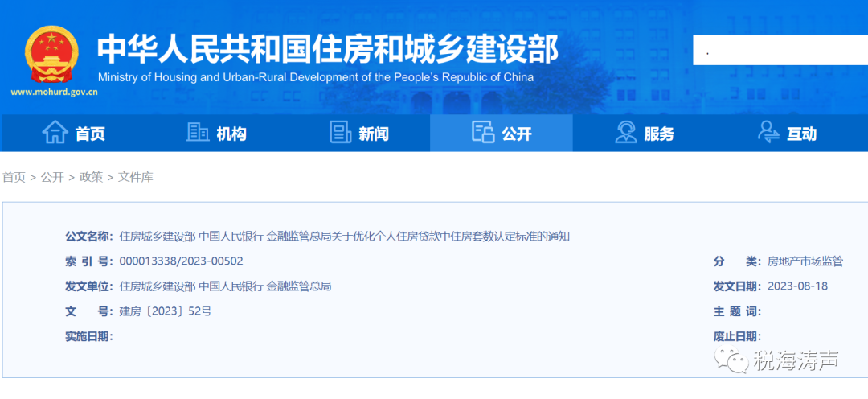Click the white search input box
Screen dimensions: 868x399
780,50
